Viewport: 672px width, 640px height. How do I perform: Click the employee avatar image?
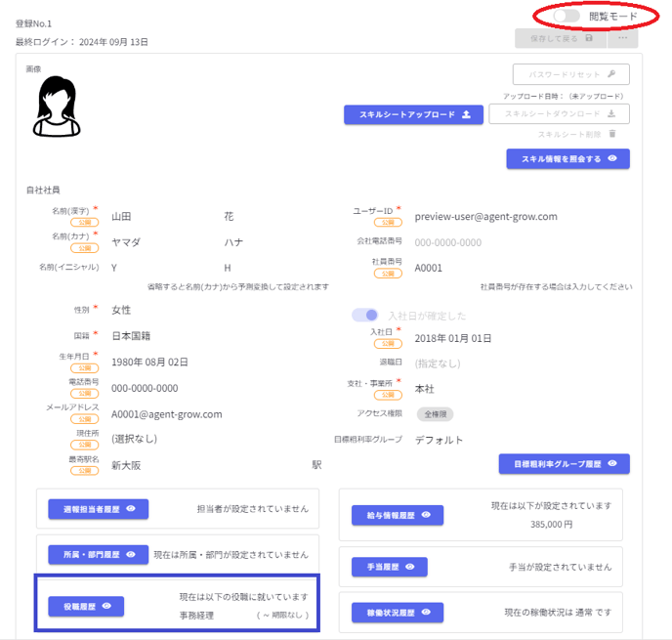coord(57,107)
